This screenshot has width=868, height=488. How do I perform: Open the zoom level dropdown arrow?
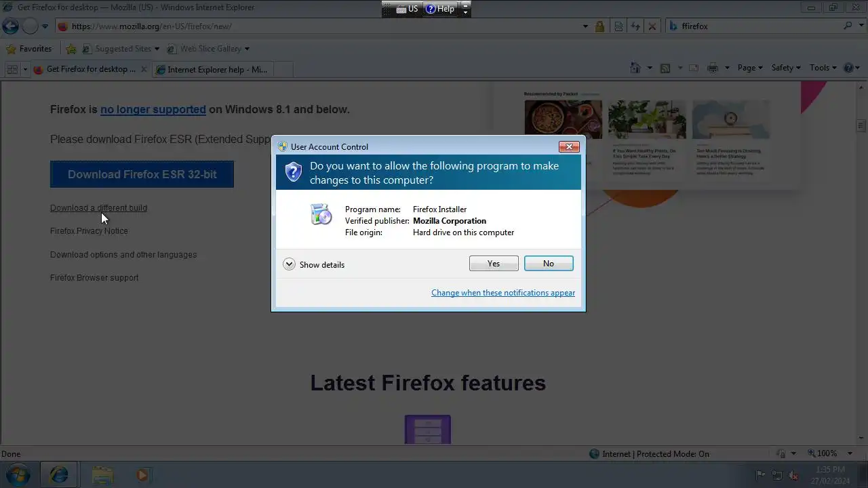[x=850, y=453]
